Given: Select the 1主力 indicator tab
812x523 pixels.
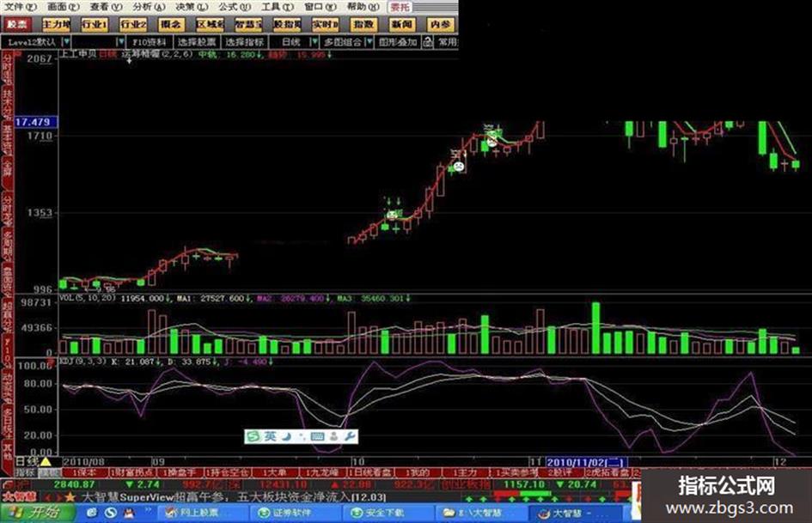Looking at the screenshot, I should click(x=465, y=473).
